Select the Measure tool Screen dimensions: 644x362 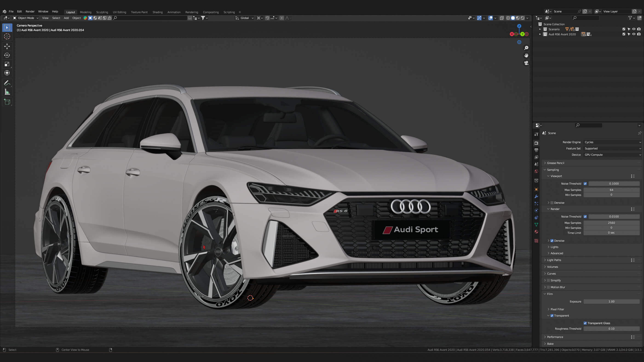7,92
